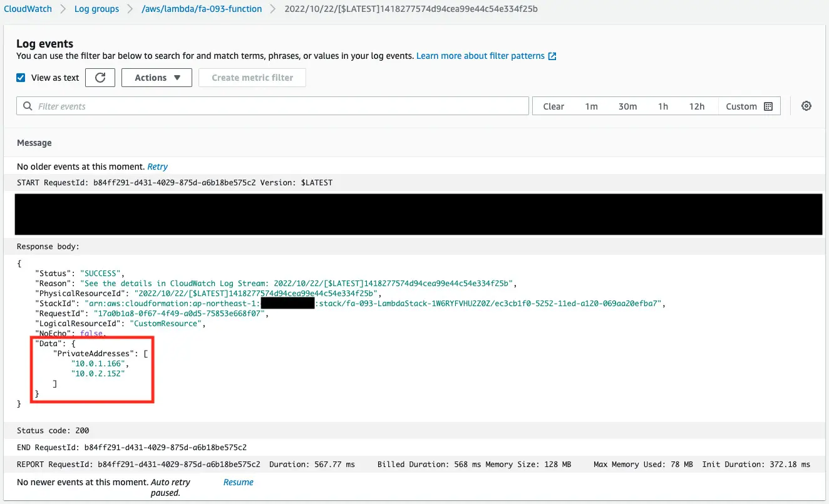The image size is (829, 504).
Task: Navigate to Log groups via breadcrumb
Action: [96, 8]
